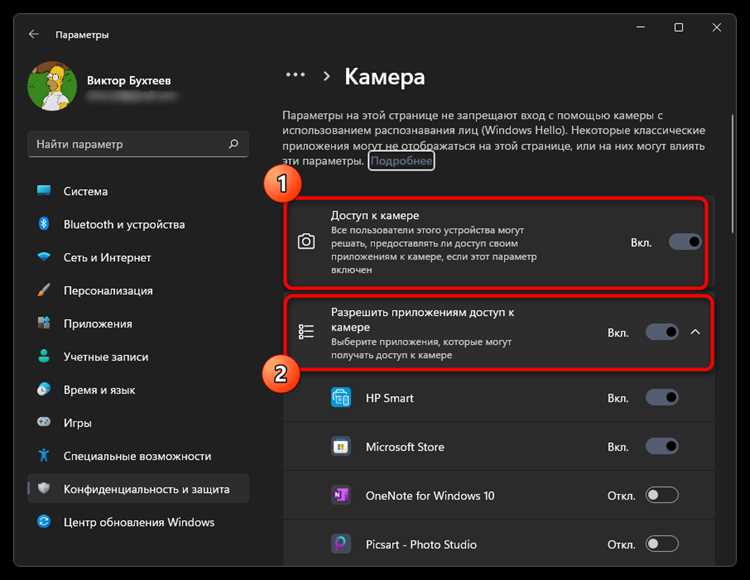Go to Сеть и Интернет

click(138, 257)
